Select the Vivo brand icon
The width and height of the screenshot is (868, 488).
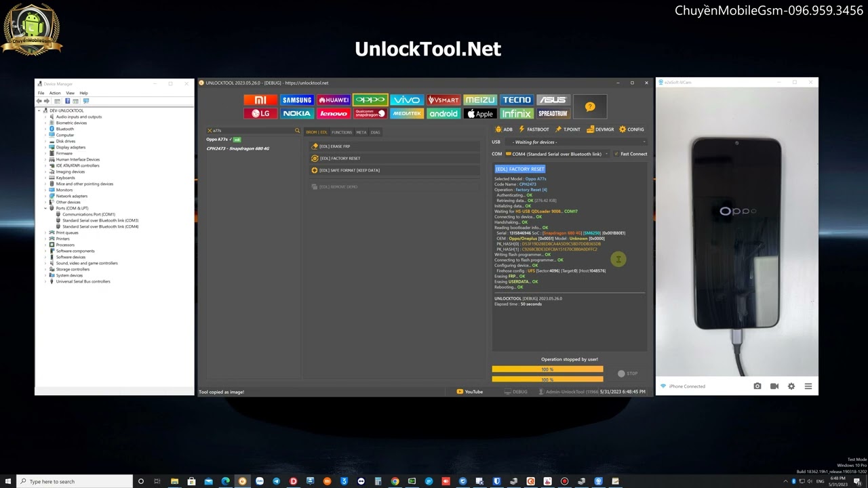[407, 100]
